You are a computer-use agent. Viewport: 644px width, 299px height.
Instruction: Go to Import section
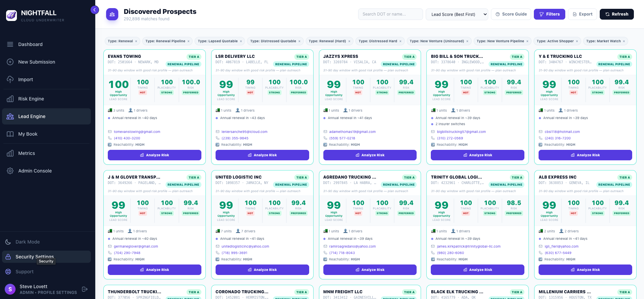46,79
